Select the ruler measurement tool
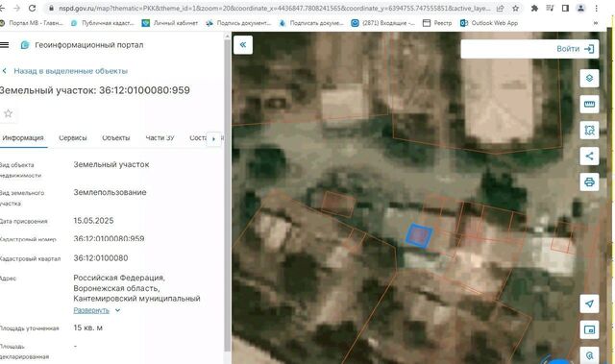The height and width of the screenshot is (364, 615). click(589, 105)
